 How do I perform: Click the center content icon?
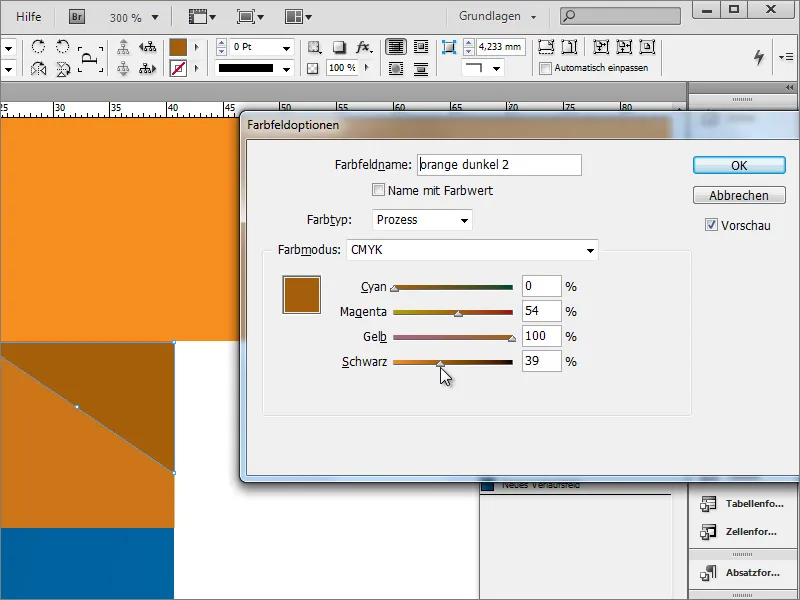[647, 47]
